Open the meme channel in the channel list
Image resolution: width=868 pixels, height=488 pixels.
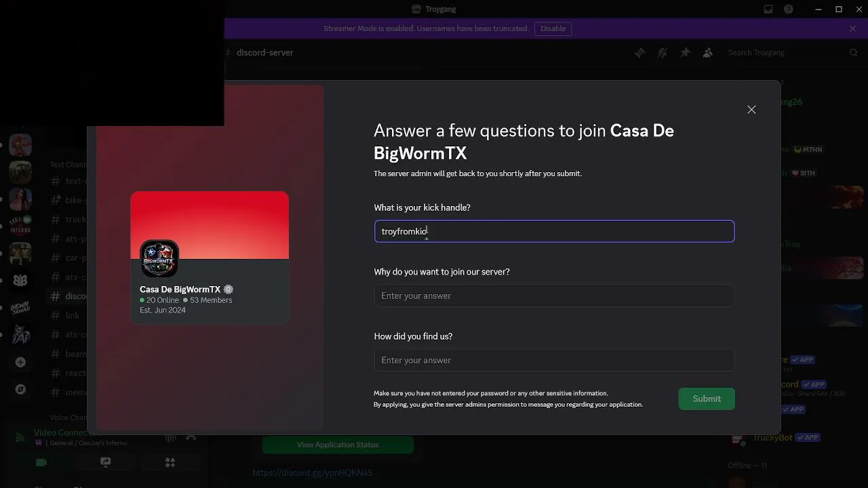click(x=68, y=392)
